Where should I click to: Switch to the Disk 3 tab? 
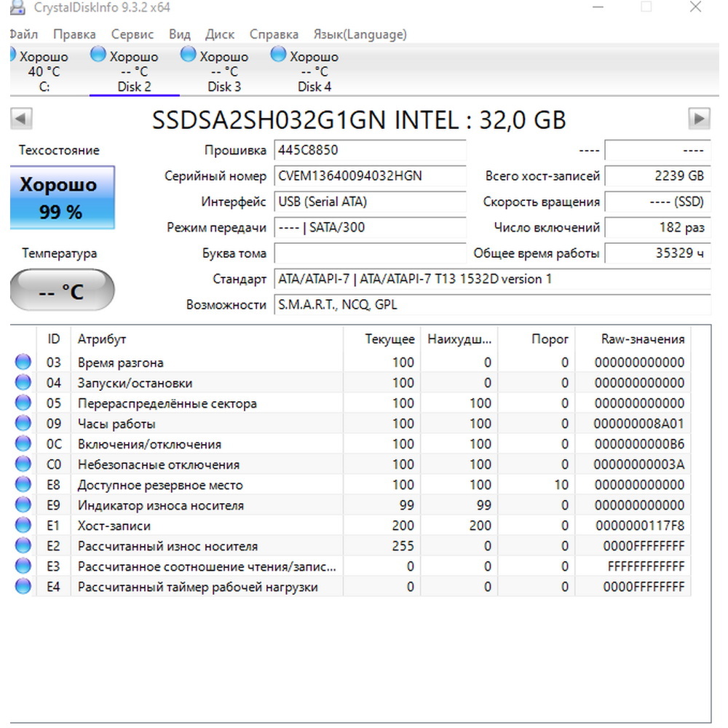pos(224,71)
